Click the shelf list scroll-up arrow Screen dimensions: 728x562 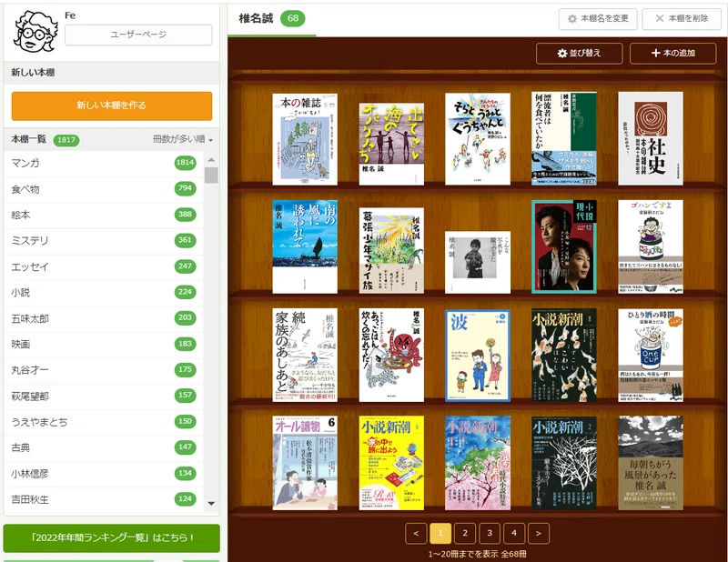pos(211,160)
